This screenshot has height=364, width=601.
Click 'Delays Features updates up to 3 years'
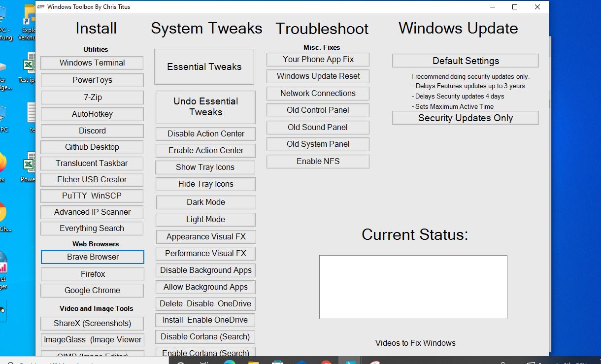[x=468, y=86]
